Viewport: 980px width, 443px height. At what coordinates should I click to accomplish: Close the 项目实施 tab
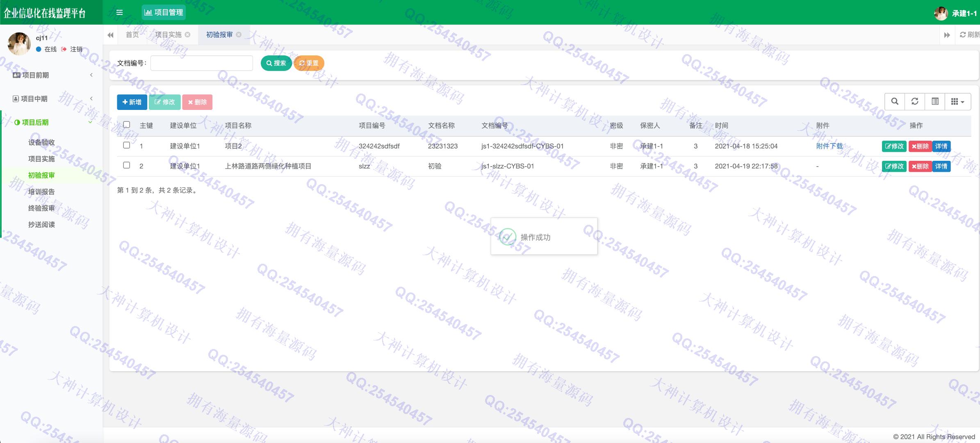coord(188,34)
